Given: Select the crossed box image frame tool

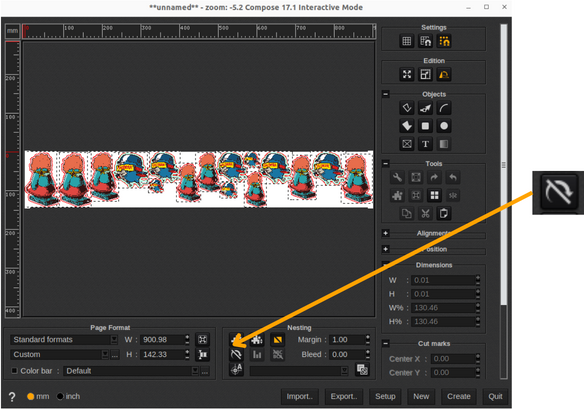Looking at the screenshot, I should [407, 144].
